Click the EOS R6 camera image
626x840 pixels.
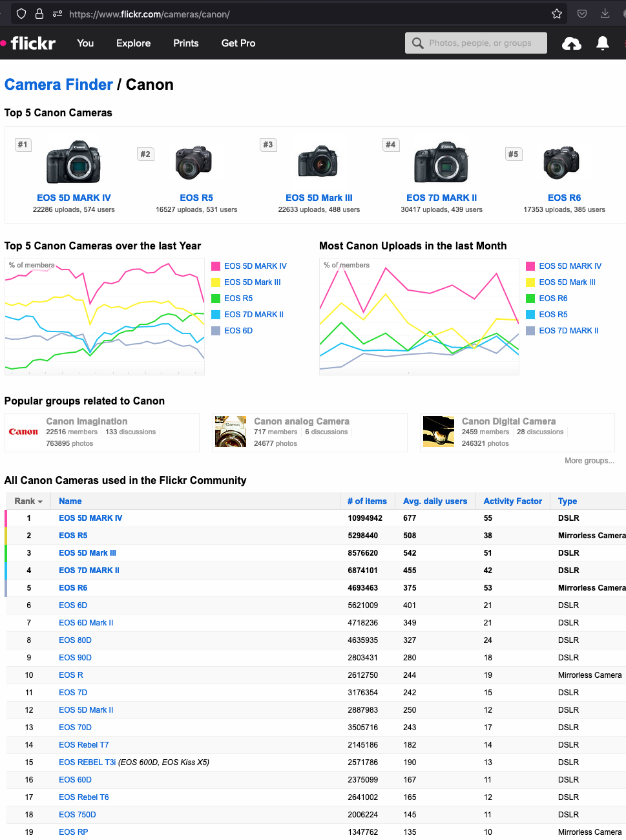tap(561, 162)
